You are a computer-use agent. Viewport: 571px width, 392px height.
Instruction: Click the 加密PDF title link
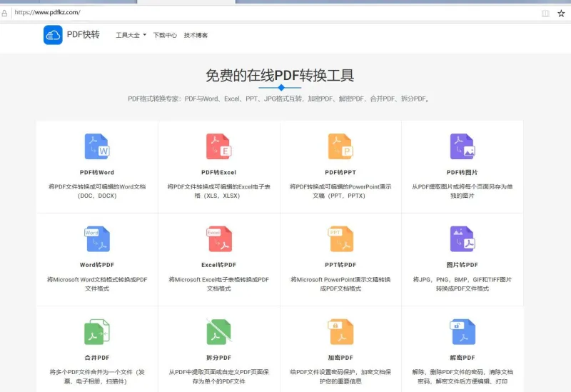click(340, 358)
